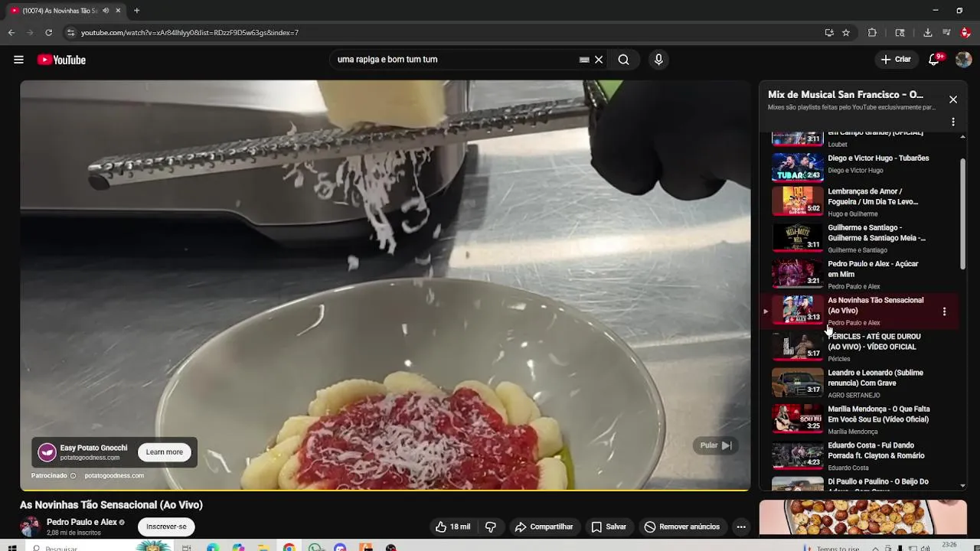This screenshot has width=980, height=551.
Task: Click the Marília Mendonça 3:25 thumbnail
Action: [797, 419]
